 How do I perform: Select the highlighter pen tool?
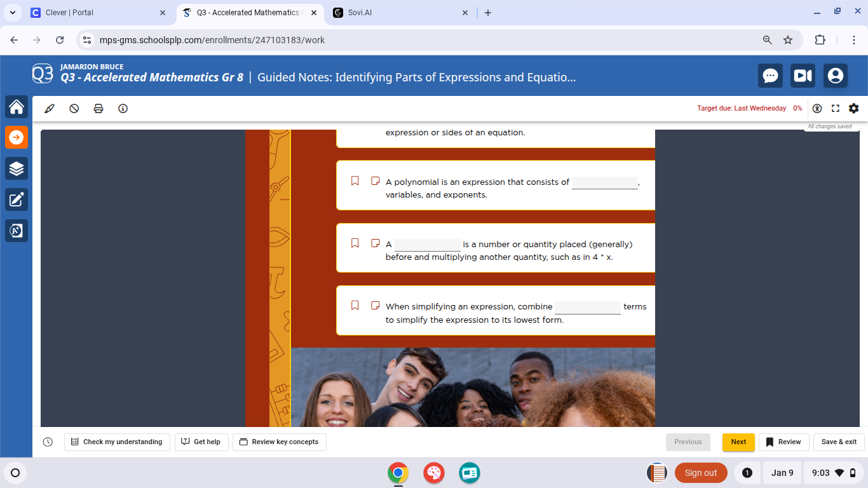click(x=50, y=109)
